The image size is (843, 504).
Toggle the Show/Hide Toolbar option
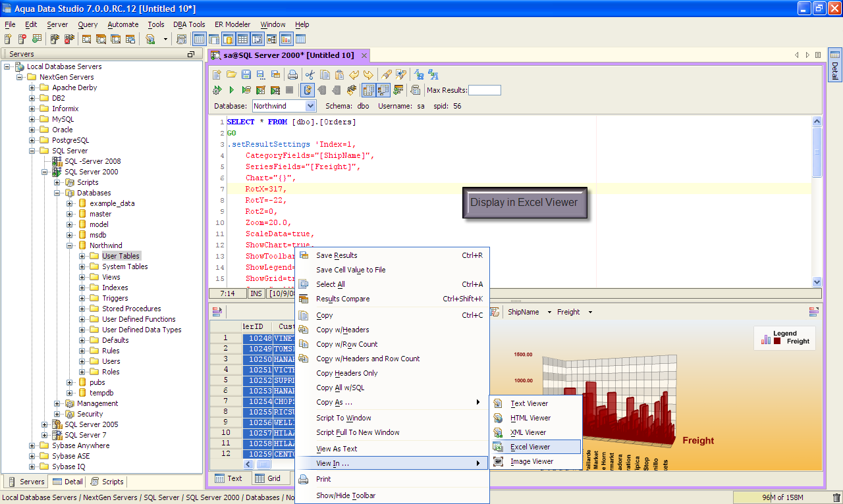click(x=346, y=495)
